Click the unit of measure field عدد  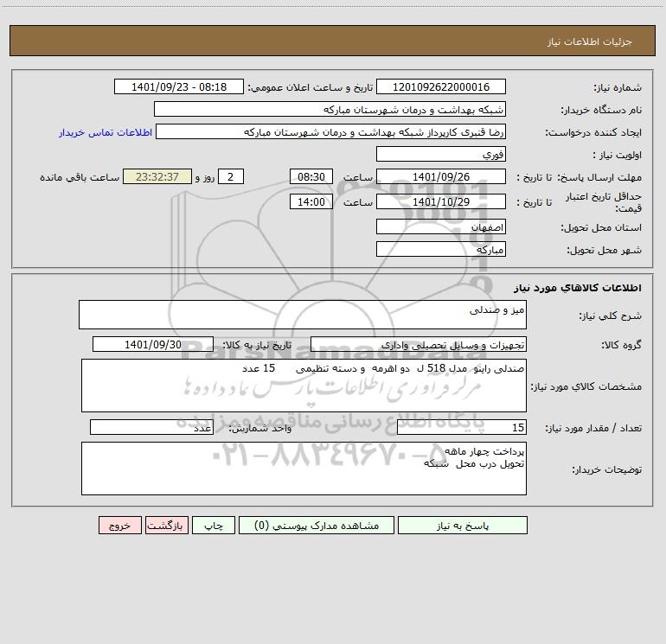(x=151, y=427)
